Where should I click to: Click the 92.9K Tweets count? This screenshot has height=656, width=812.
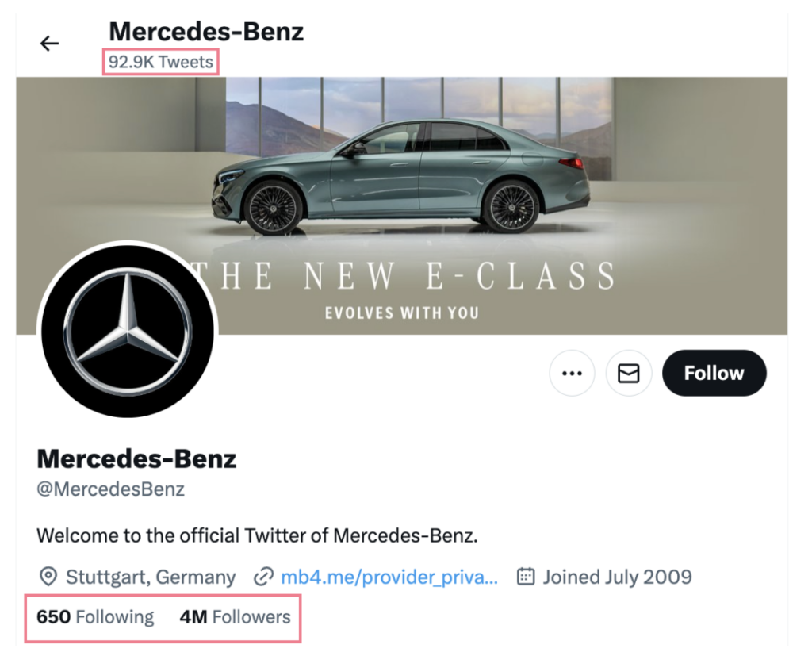(161, 62)
